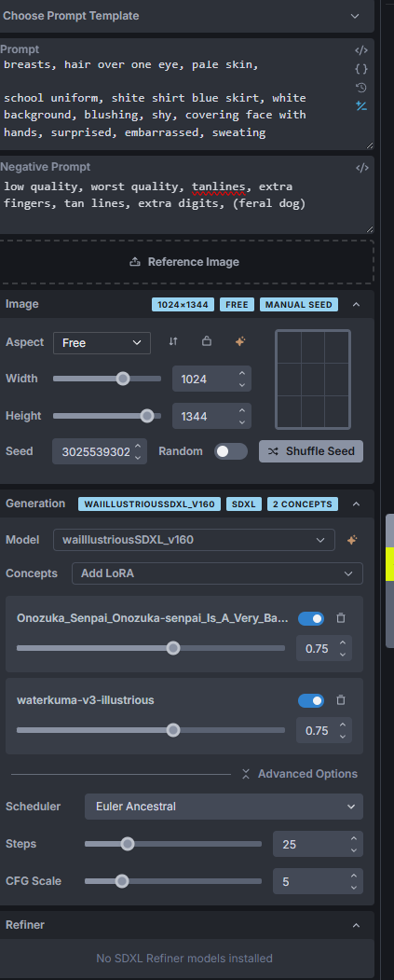The width and height of the screenshot is (394, 980).
Task: Increase Seed with the up stepper
Action: 138,445
